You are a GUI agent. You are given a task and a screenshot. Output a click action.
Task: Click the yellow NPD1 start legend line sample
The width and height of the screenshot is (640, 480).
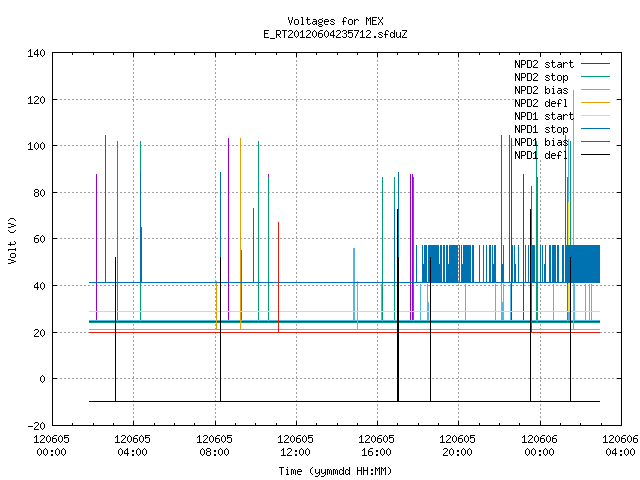[595, 116]
